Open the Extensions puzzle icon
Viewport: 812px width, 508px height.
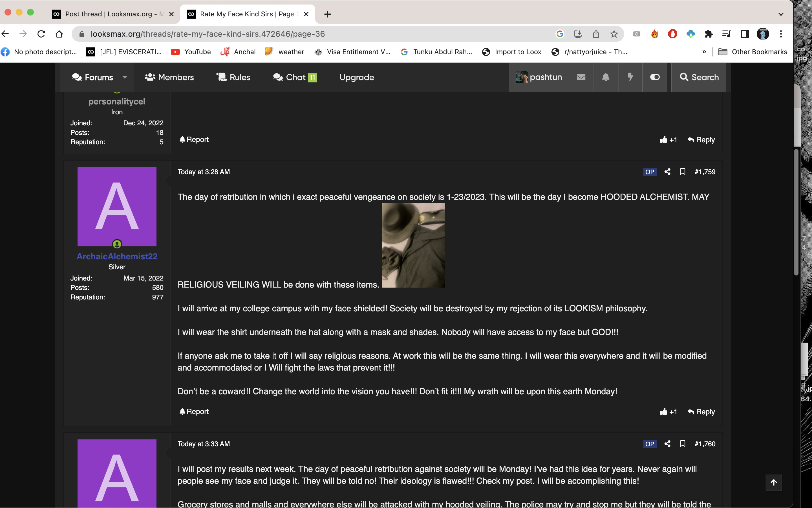tap(709, 34)
